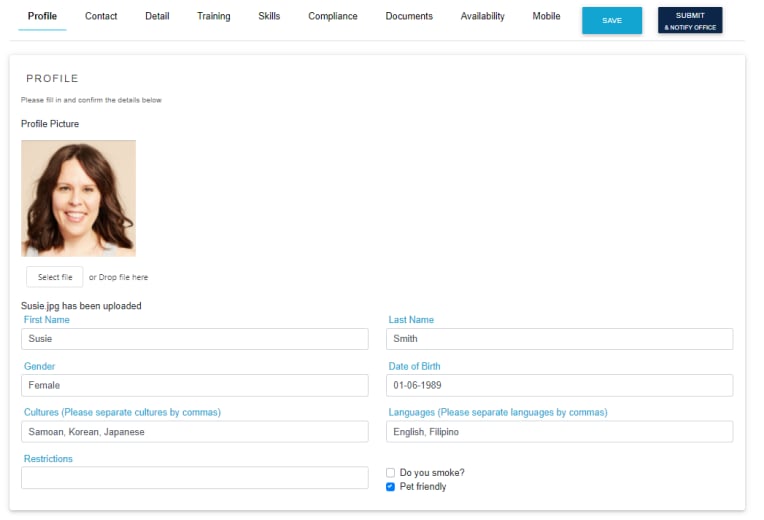764x520 pixels.
Task: Click the Select file button
Action: coord(55,277)
